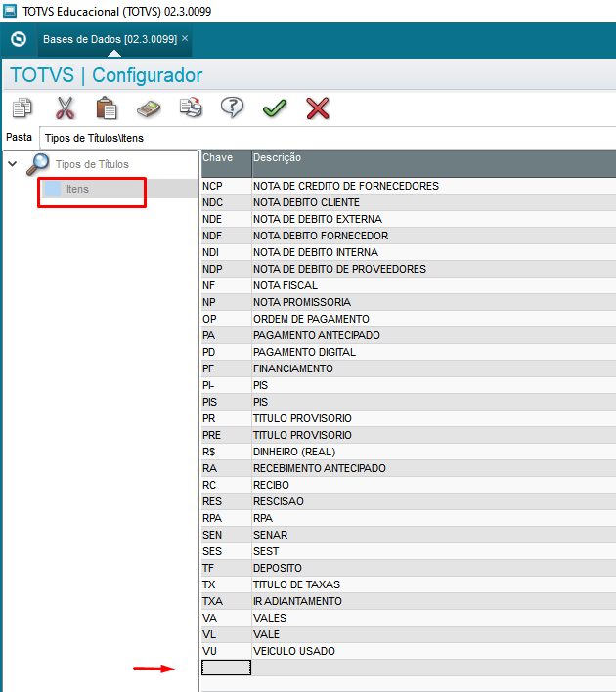The height and width of the screenshot is (692, 616).
Task: Cancel with the red X icon
Action: coord(318,108)
